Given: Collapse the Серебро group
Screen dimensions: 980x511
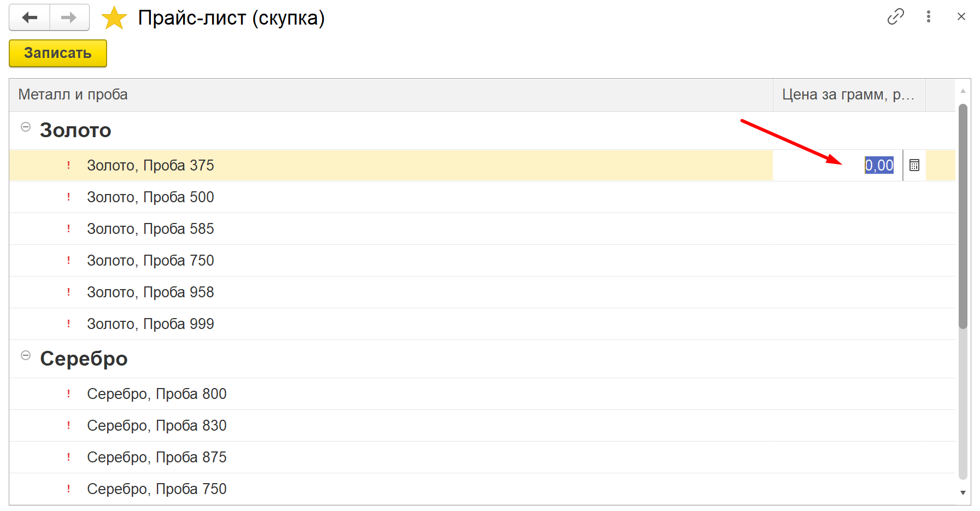Looking at the screenshot, I should (25, 355).
